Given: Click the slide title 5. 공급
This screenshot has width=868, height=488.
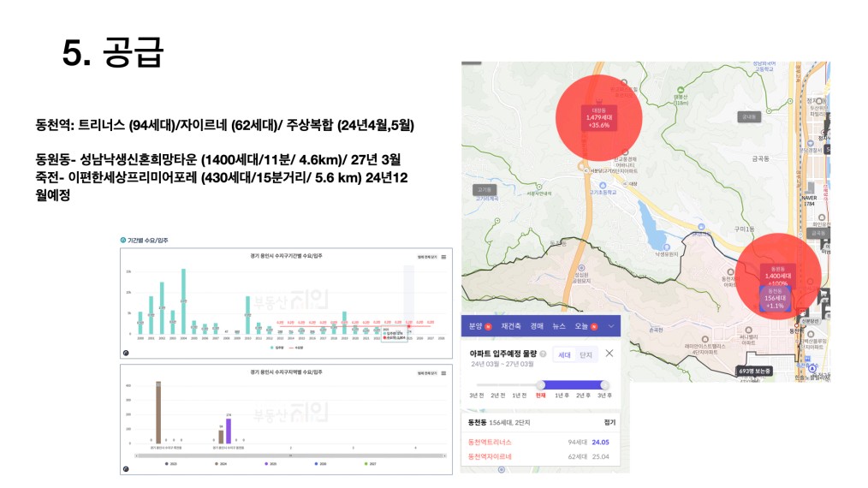Looking at the screenshot, I should pos(113,52).
